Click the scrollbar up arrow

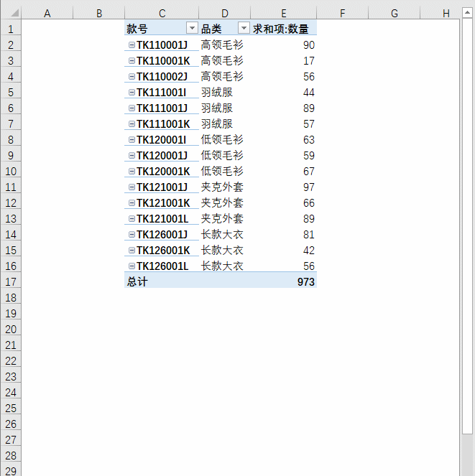point(467,12)
